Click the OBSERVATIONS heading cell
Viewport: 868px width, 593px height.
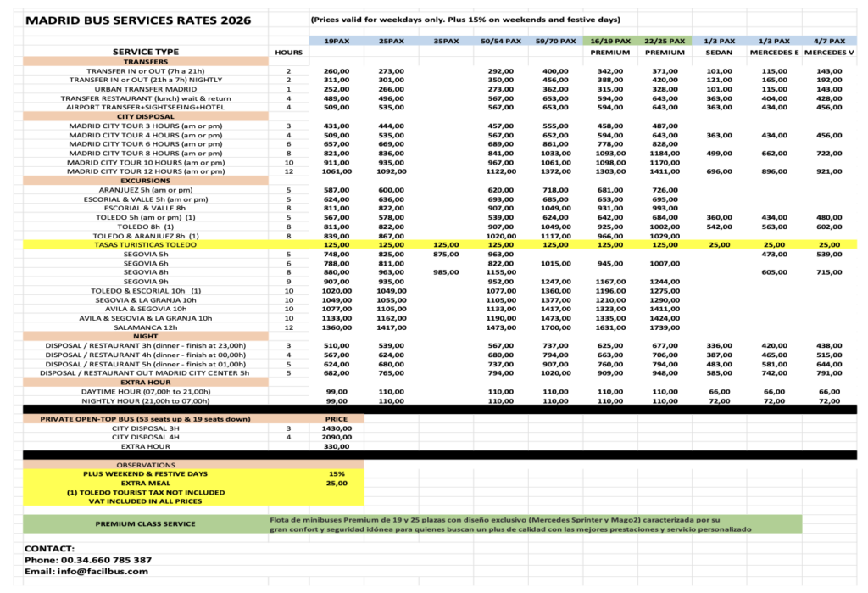coord(146,465)
